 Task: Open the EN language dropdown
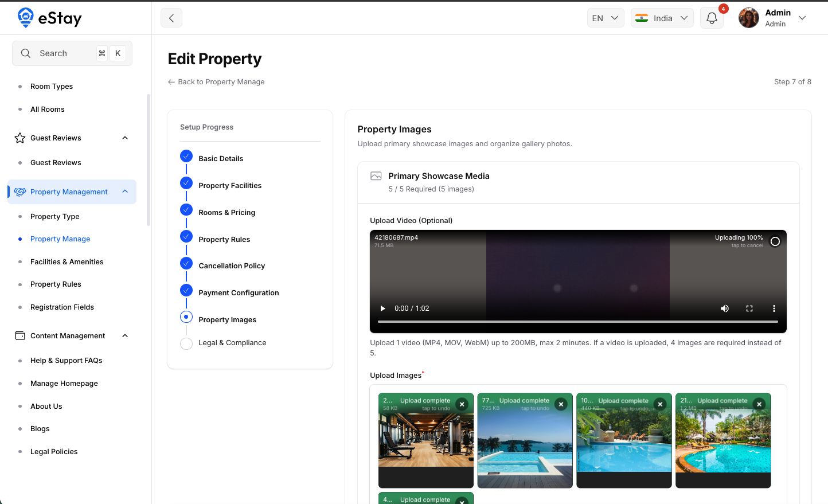click(x=606, y=18)
